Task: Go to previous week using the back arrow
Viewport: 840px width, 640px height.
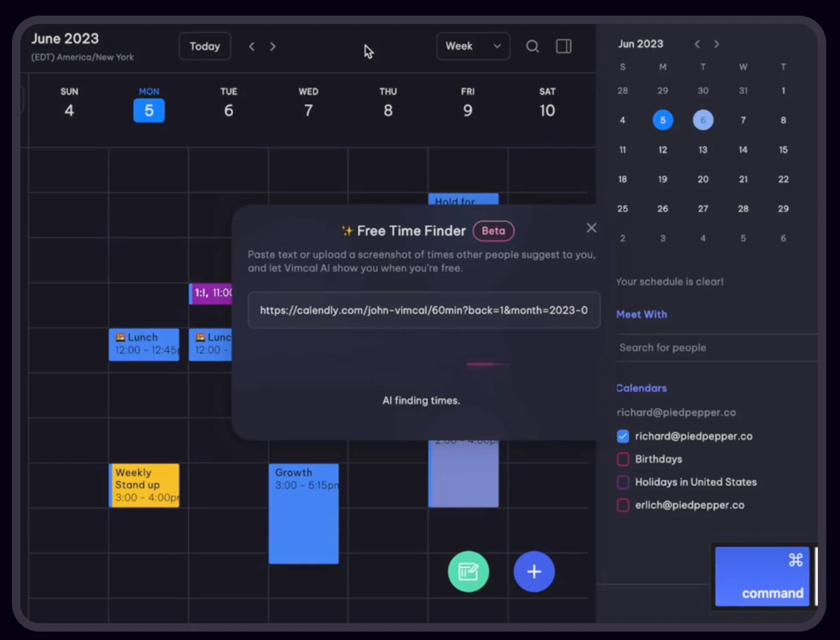Action: coord(252,46)
